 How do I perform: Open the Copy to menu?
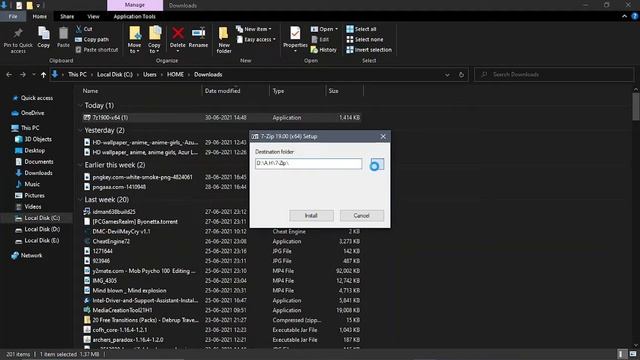154,40
